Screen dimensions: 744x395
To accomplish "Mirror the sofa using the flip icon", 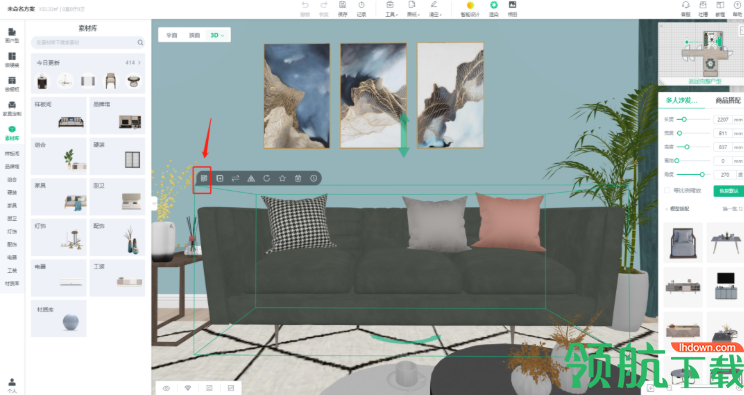I will tap(251, 178).
